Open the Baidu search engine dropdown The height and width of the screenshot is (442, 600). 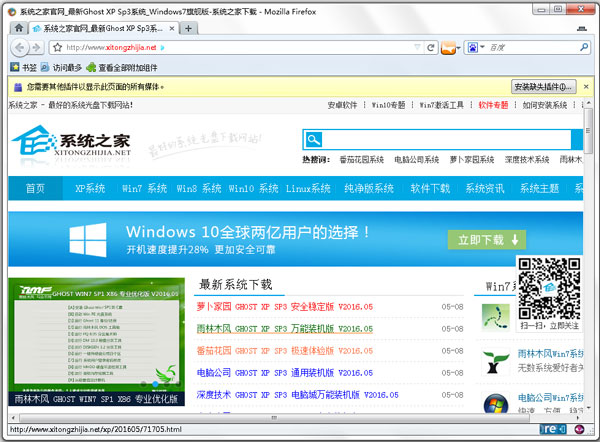pyautogui.click(x=476, y=47)
